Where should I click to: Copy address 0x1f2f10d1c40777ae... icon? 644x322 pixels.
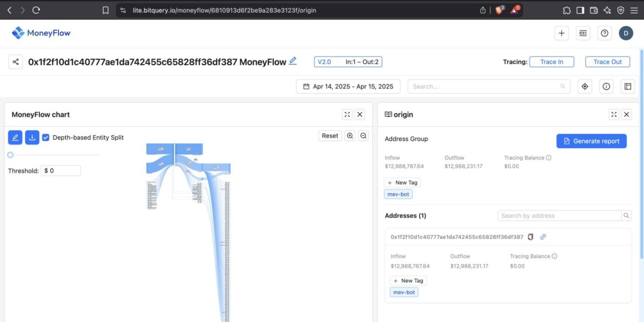(x=530, y=237)
